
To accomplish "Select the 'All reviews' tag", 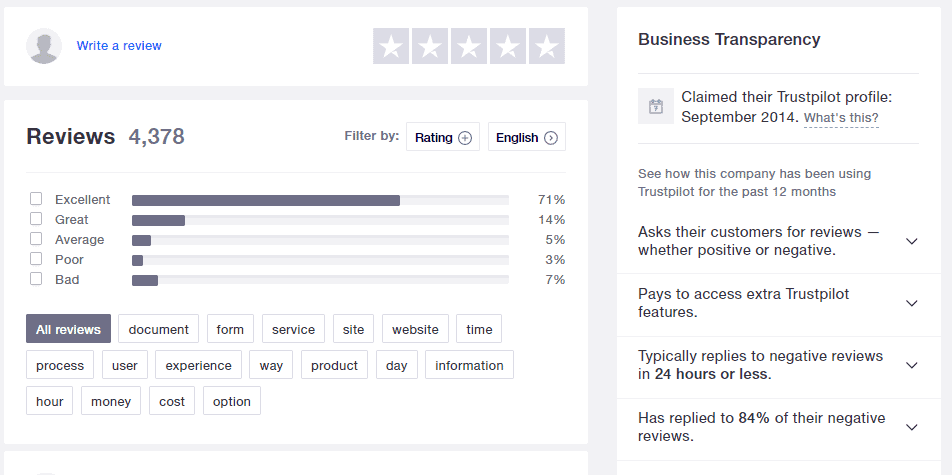I will click(69, 329).
